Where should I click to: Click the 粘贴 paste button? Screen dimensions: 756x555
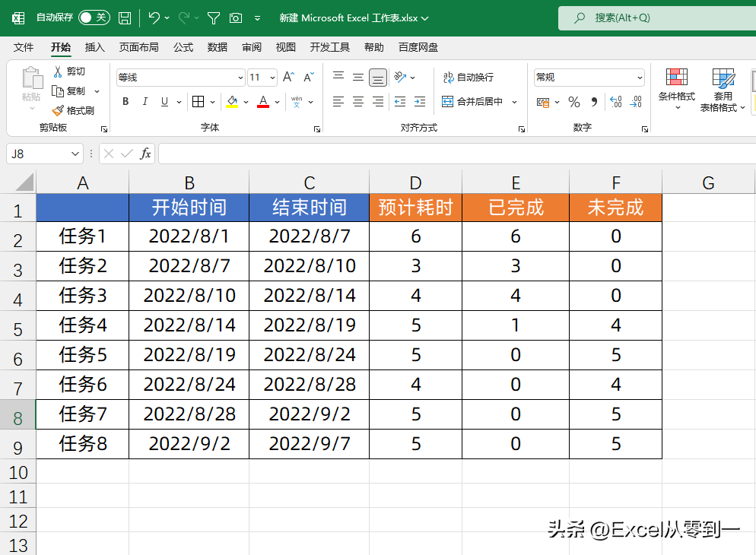(x=31, y=87)
